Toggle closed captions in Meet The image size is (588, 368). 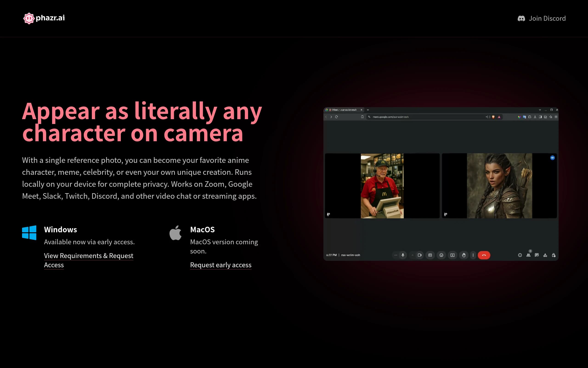430,255
